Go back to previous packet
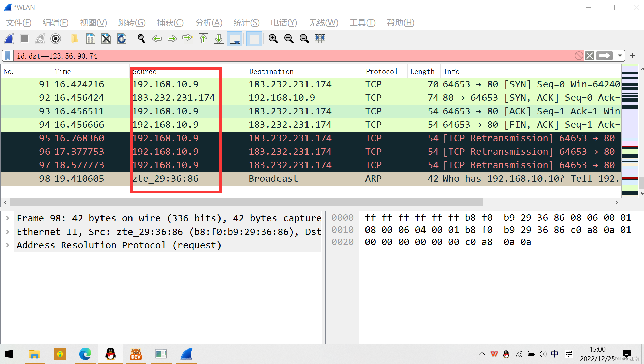This screenshot has height=364, width=644. tap(157, 39)
